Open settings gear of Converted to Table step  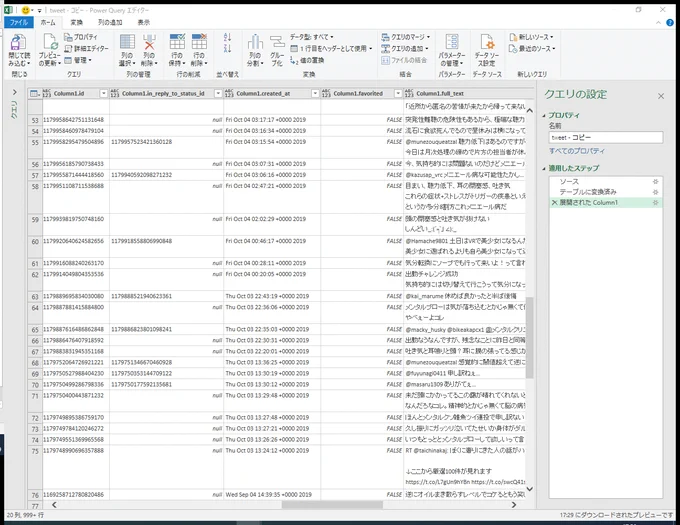pos(655,192)
